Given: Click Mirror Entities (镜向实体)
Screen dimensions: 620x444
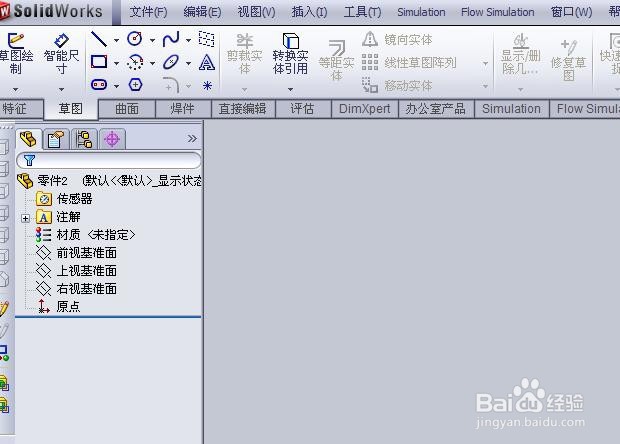Looking at the screenshot, I should point(397,39).
